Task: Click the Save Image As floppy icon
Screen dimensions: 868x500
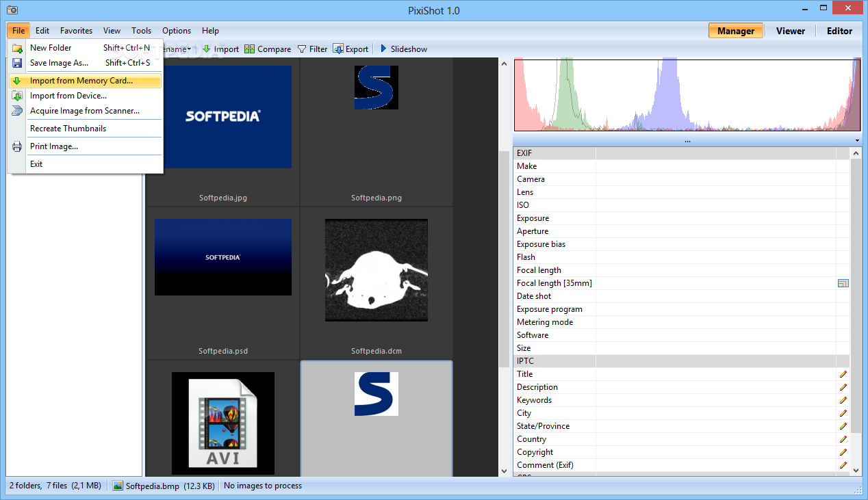Action: pos(17,63)
